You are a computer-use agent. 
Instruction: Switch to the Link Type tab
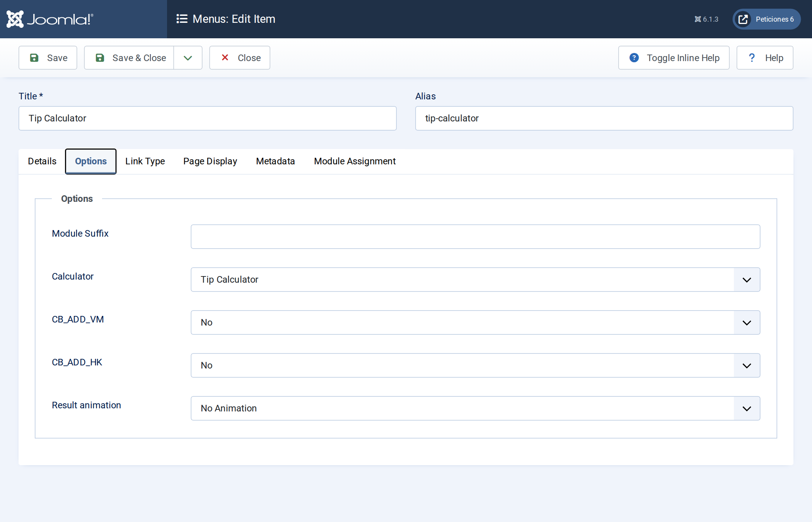(x=145, y=161)
